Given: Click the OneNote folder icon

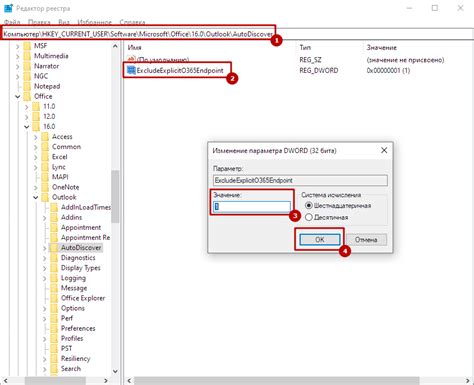Looking at the screenshot, I should tap(45, 187).
